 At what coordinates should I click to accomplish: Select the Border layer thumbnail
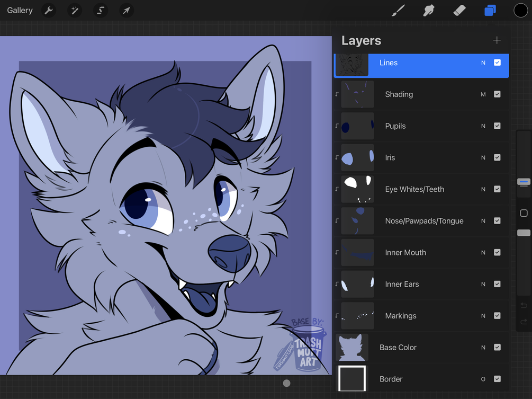click(352, 378)
